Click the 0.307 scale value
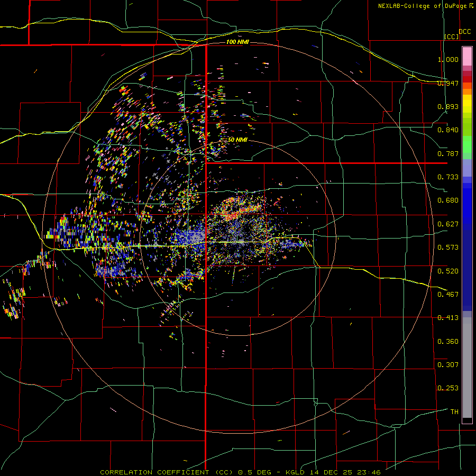Image resolution: width=476 pixels, height=476 pixels. pos(448,365)
